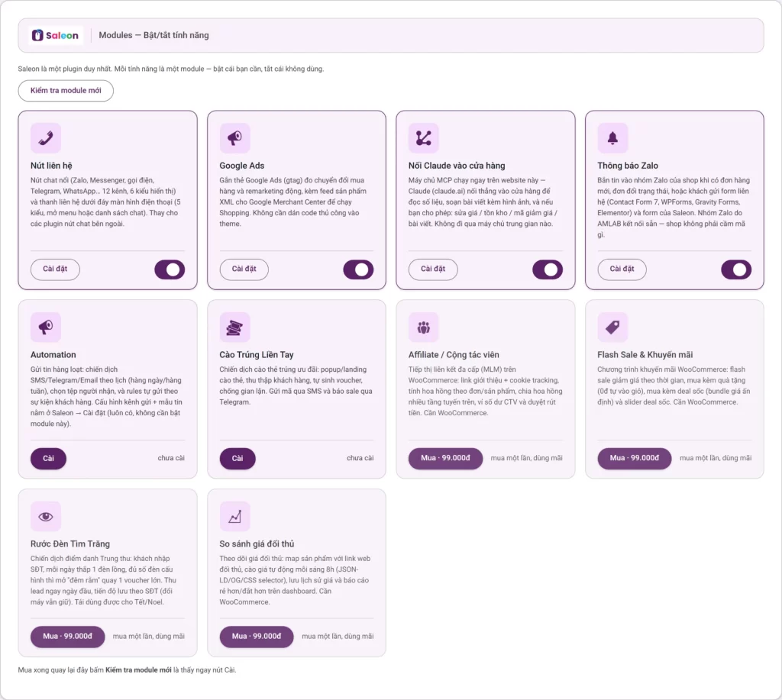Open Cài đặt for Nút liên hệ
Screen dimensions: 782x700
click(x=55, y=269)
